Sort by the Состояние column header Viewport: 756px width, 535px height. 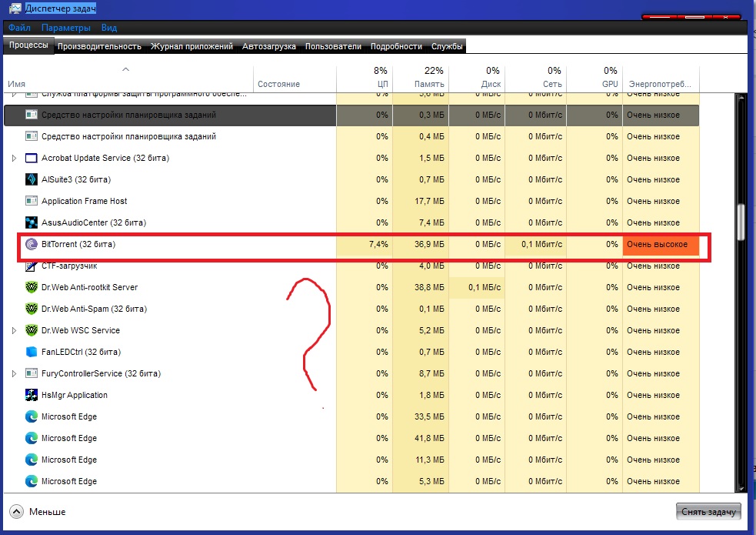295,77
